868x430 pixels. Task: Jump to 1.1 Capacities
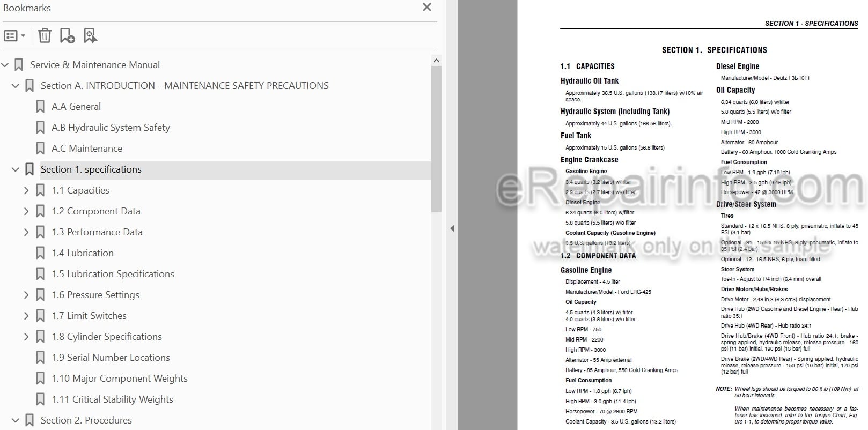pos(80,190)
